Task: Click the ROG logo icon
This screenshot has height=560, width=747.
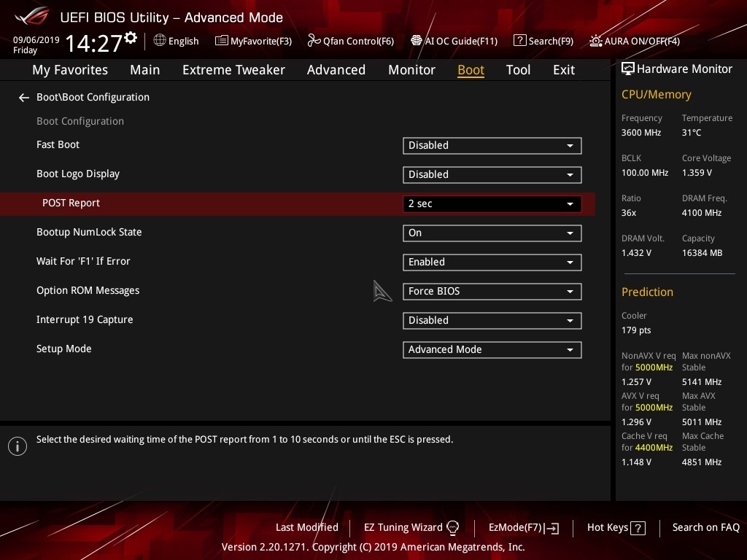Action: 32,16
